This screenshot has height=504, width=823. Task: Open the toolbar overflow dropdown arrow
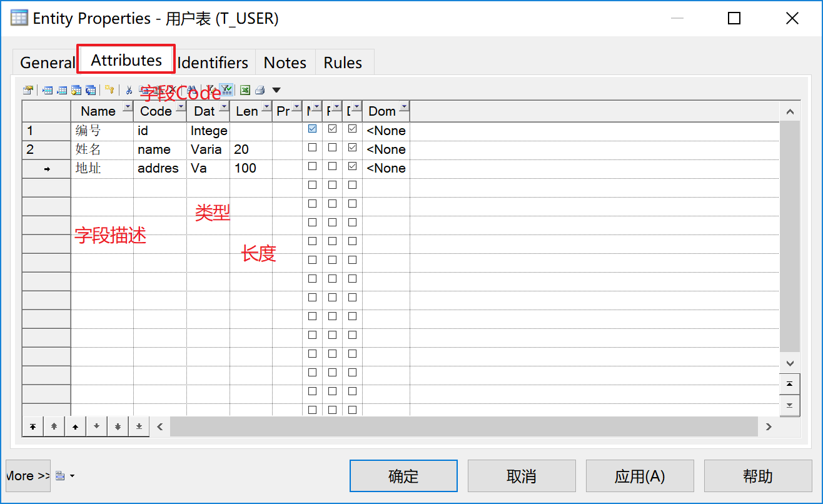[x=276, y=89]
